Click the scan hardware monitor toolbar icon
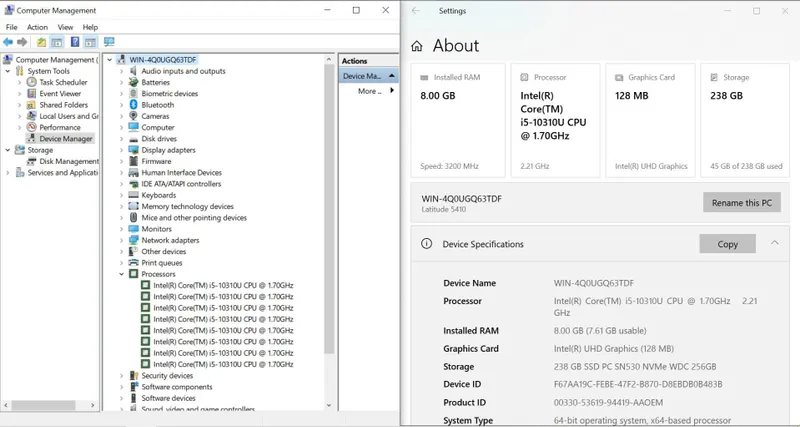 (x=109, y=42)
